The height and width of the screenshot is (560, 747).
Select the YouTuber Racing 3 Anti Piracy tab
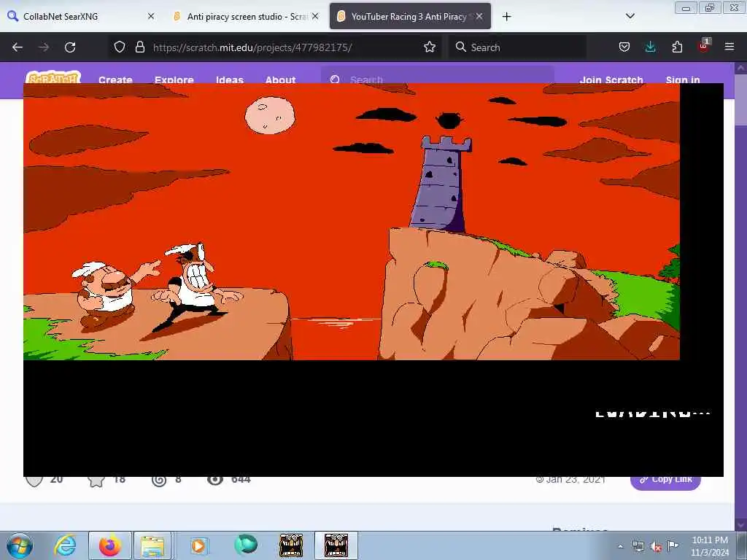(410, 16)
